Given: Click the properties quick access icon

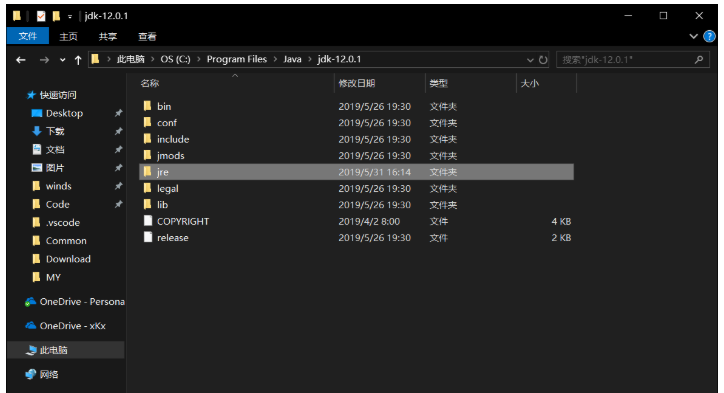Looking at the screenshot, I should [x=41, y=16].
